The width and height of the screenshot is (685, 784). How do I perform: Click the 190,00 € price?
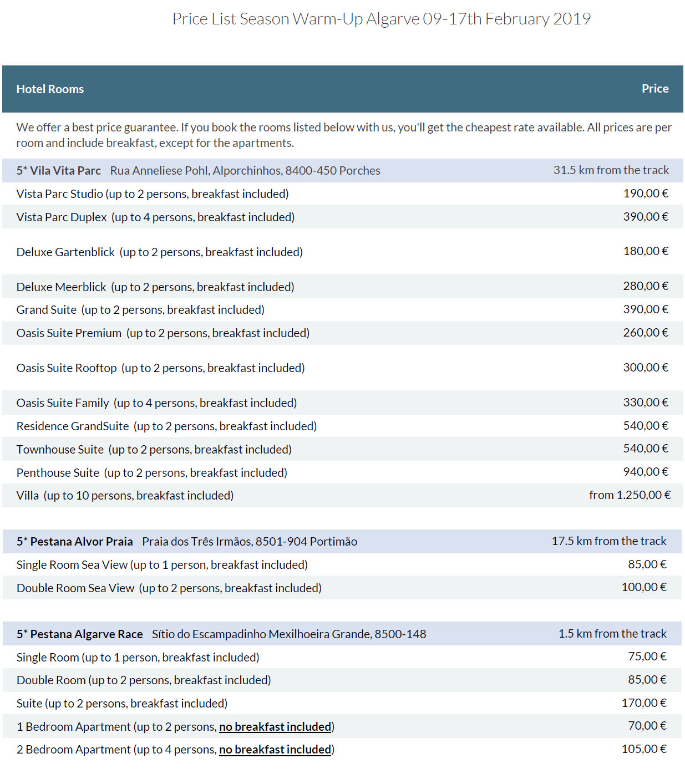coord(646,194)
